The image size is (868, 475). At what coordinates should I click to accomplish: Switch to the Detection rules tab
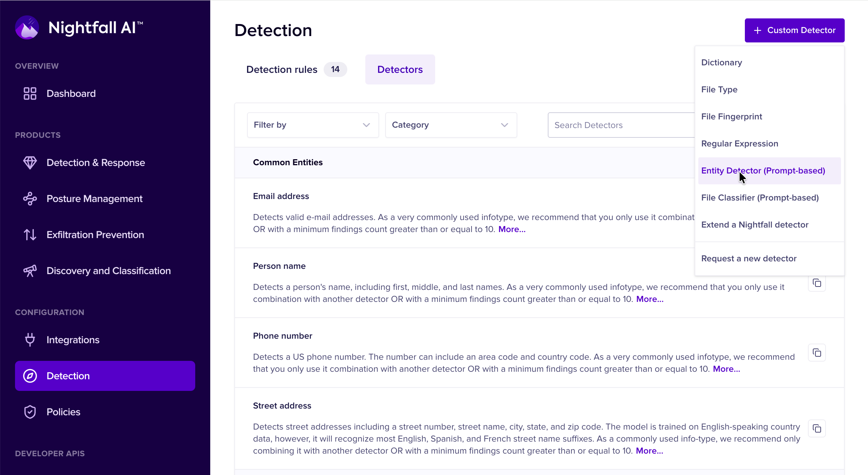pyautogui.click(x=282, y=69)
